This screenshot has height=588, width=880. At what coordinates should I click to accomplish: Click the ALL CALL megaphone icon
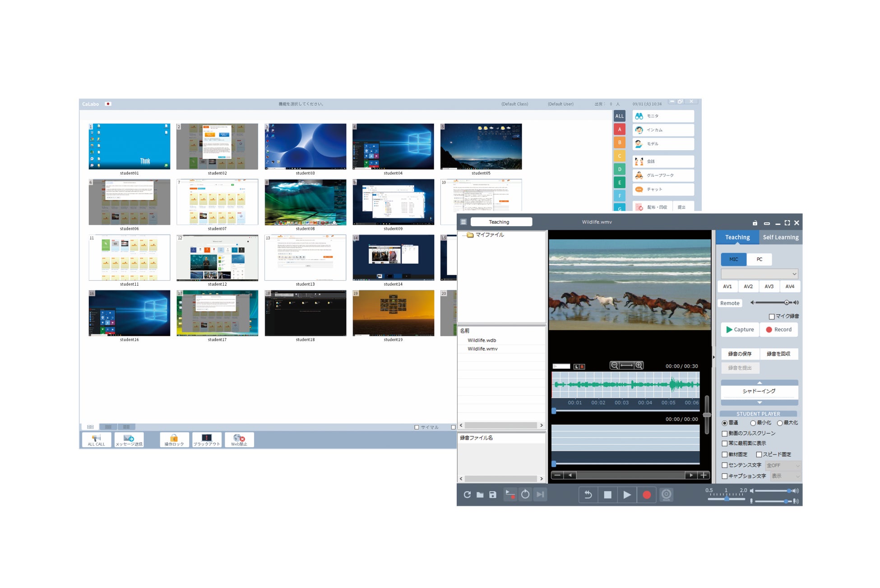coord(96,438)
